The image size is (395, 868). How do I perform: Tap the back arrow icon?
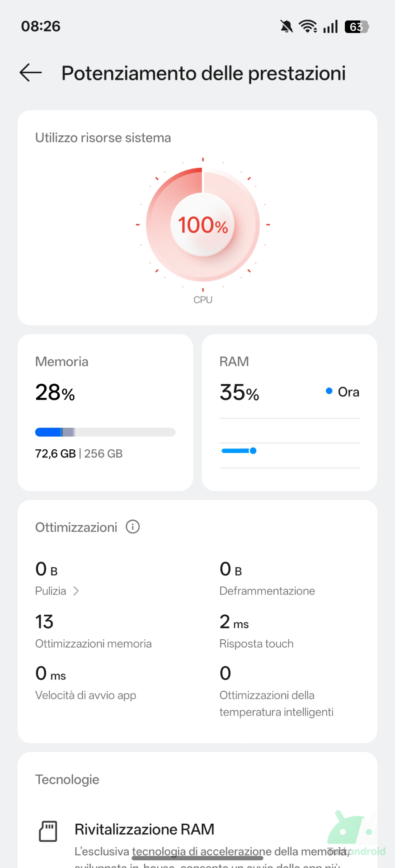pyautogui.click(x=31, y=73)
